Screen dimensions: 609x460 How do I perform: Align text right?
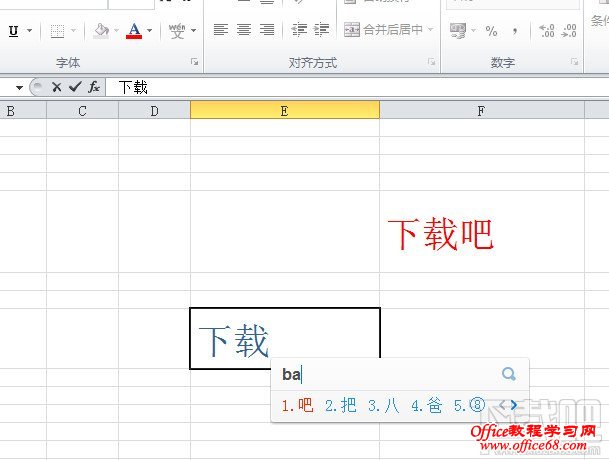pyautogui.click(x=267, y=30)
